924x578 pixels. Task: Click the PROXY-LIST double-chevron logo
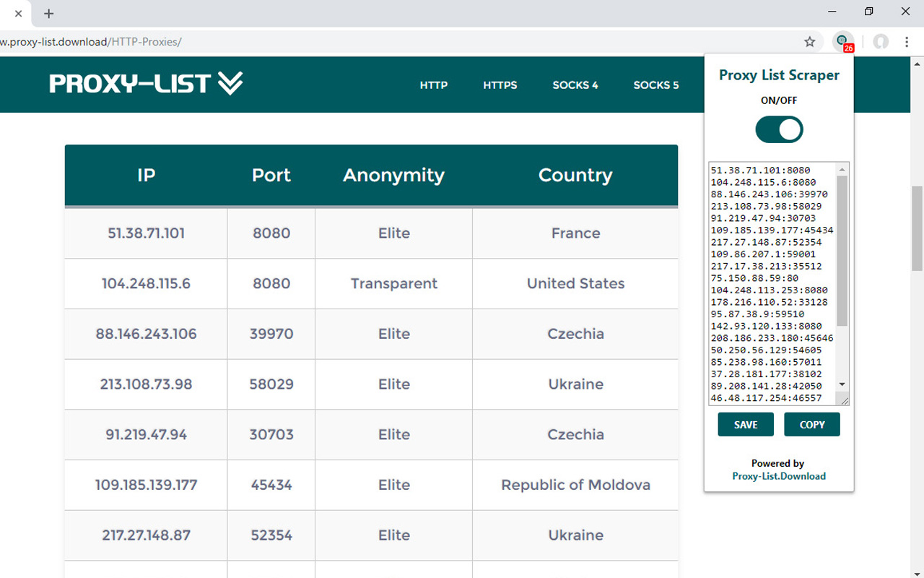click(x=228, y=83)
